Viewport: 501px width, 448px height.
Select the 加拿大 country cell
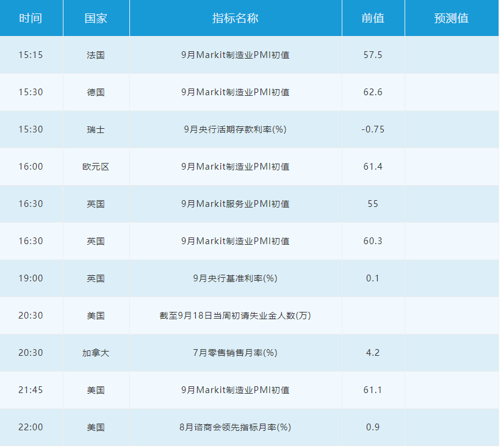96,353
